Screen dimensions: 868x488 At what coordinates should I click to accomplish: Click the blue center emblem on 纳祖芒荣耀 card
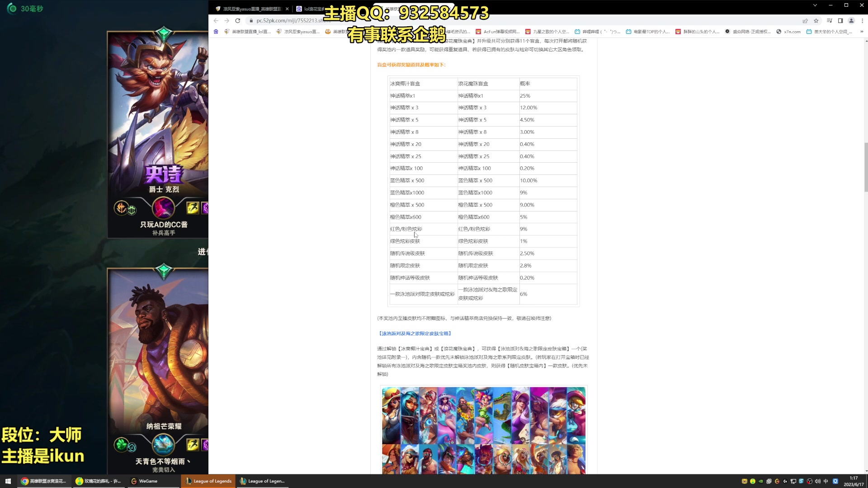click(x=163, y=445)
